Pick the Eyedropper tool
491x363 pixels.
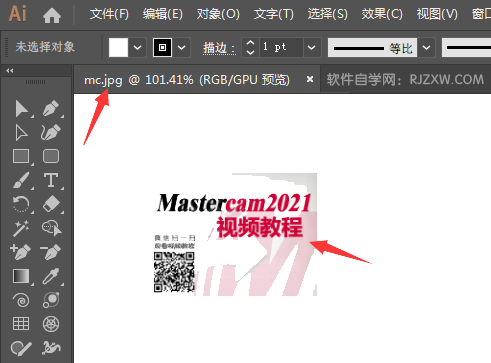[x=51, y=276]
